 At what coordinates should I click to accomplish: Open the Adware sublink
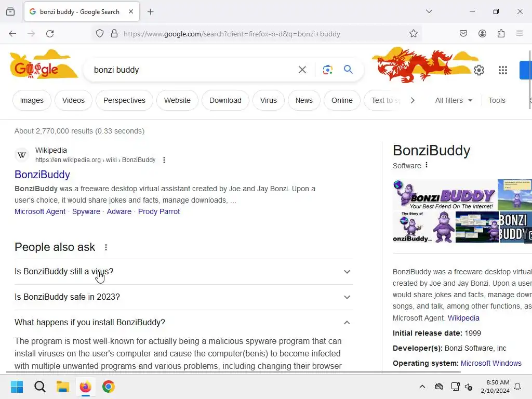[119, 211]
